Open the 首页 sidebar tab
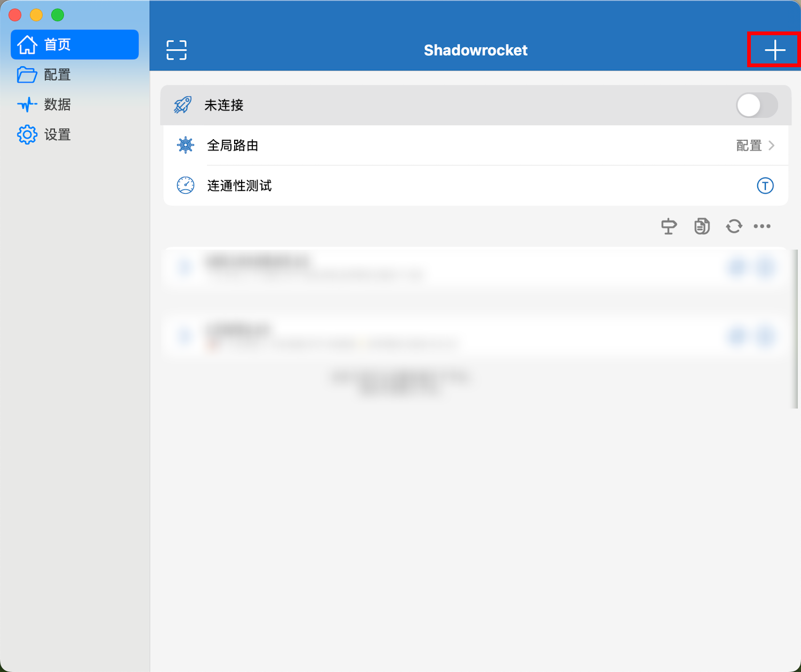The image size is (801, 672). coord(75,44)
